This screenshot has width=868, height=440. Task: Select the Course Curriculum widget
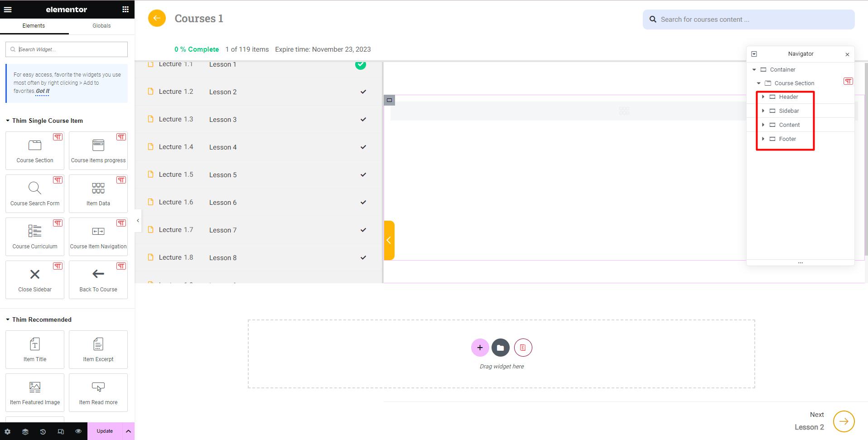point(35,237)
